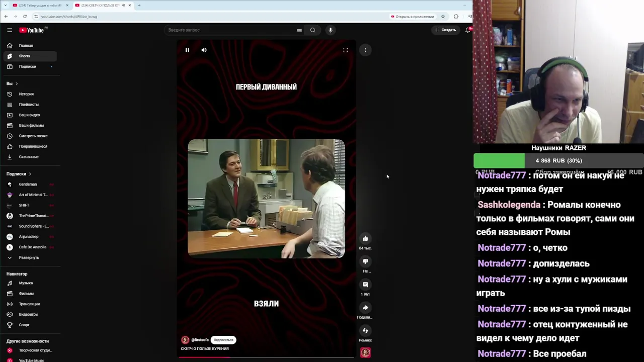Open Ваши видео

[30, 115]
